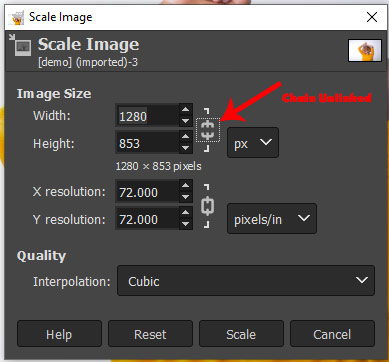
Task: Increase Width with the up arrow
Action: (x=186, y=109)
